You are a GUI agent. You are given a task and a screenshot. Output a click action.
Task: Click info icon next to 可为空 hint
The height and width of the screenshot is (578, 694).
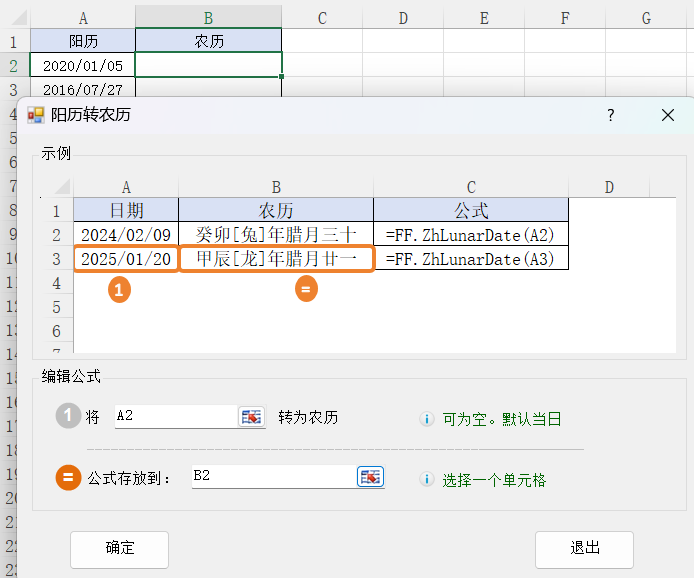tap(427, 419)
